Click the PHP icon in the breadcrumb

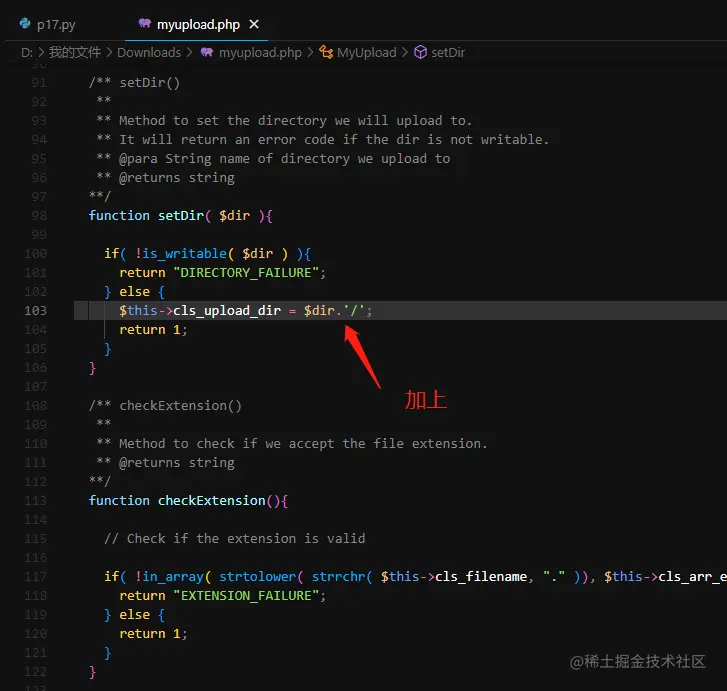207,52
